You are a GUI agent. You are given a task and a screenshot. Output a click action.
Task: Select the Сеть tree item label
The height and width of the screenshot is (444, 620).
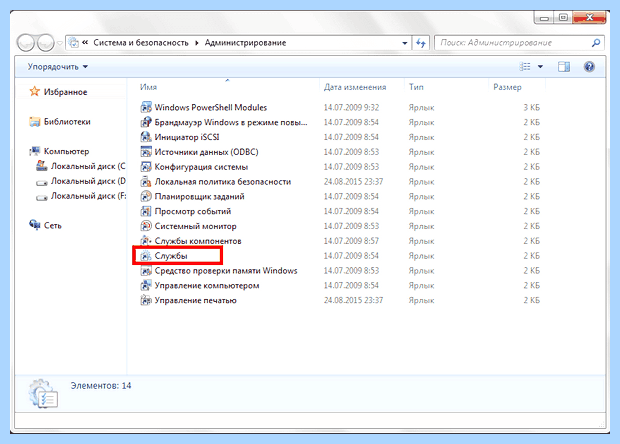(x=53, y=225)
